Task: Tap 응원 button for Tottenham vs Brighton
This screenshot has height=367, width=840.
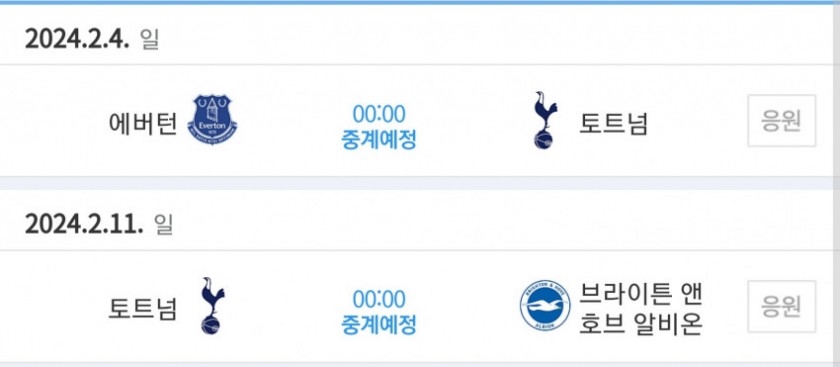Action: pos(782,306)
